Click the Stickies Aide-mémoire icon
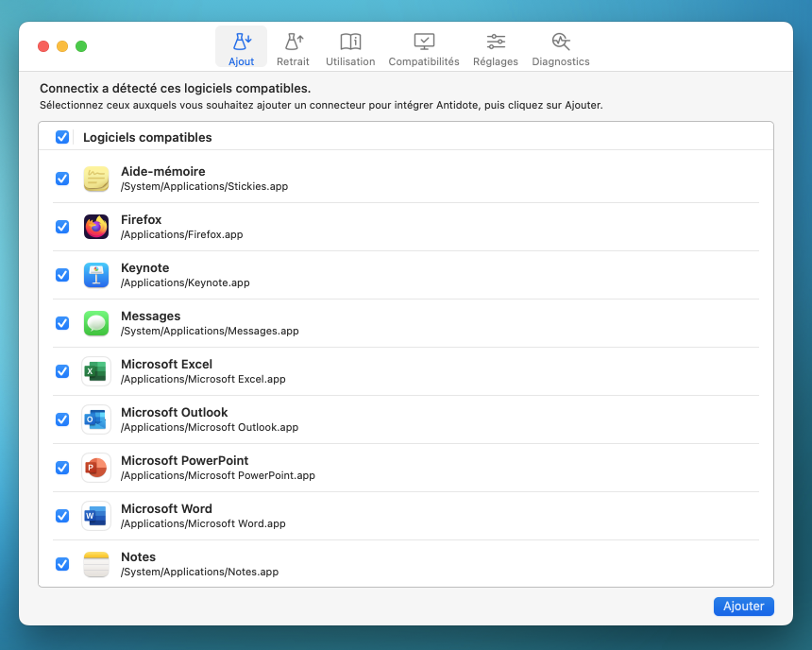This screenshot has height=650, width=812. coord(96,179)
